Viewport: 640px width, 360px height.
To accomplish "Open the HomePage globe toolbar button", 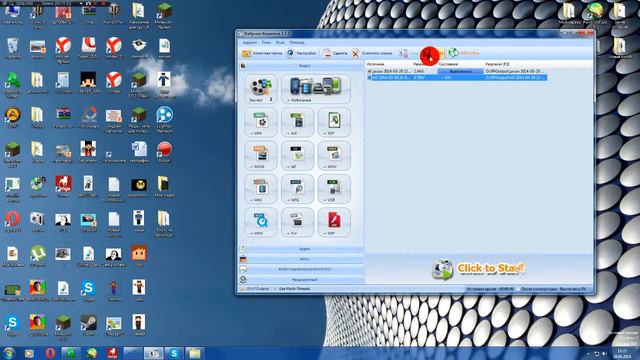I will click(x=464, y=53).
